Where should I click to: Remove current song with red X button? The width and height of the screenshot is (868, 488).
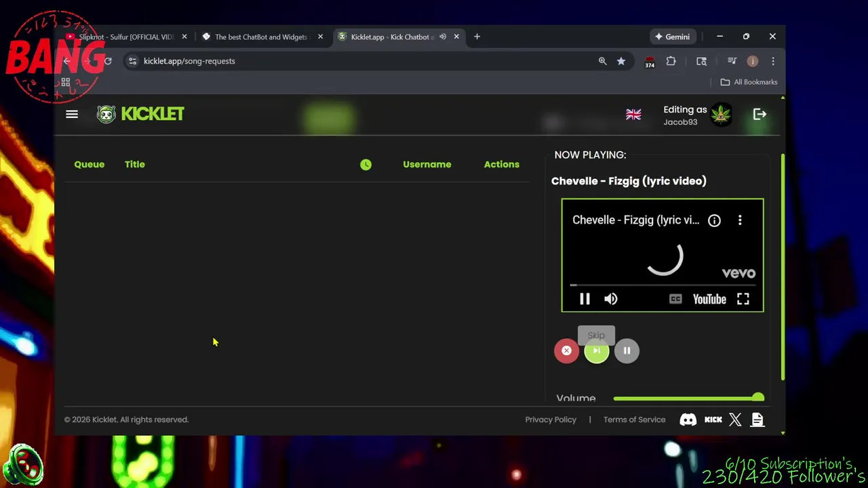pyautogui.click(x=566, y=350)
